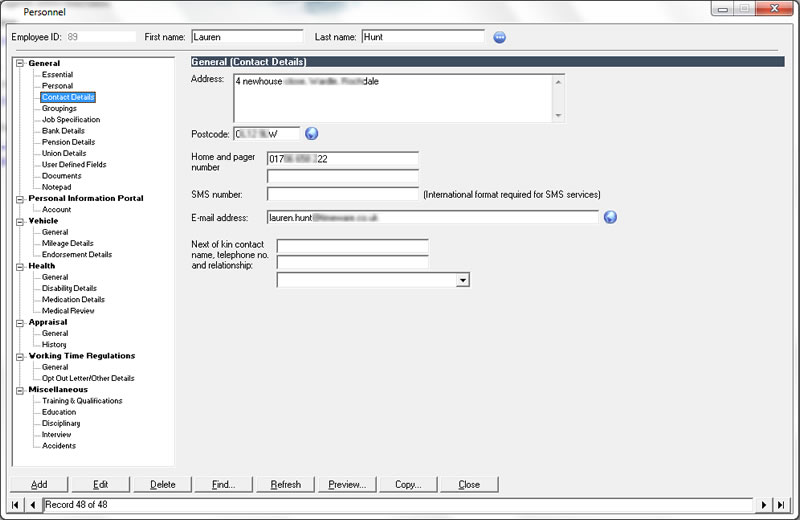Open the next of kin relationship dropdown
Viewport: 800px width, 520px height.
click(x=462, y=281)
